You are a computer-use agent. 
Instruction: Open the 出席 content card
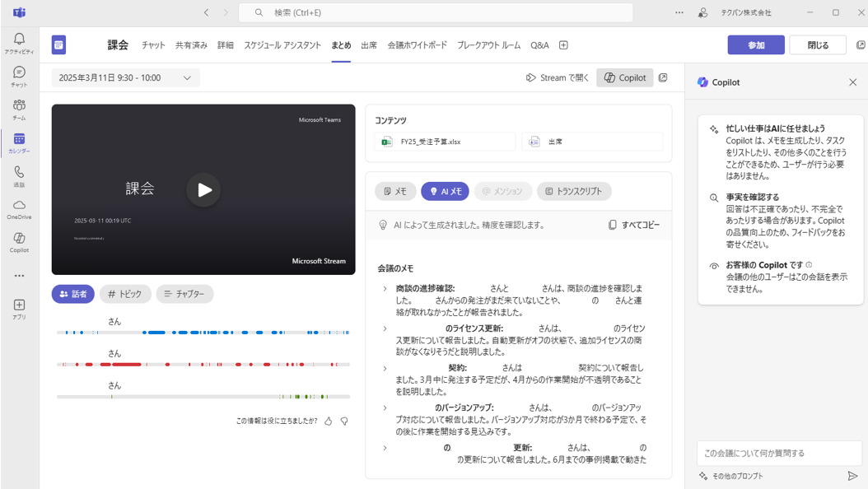click(x=592, y=142)
